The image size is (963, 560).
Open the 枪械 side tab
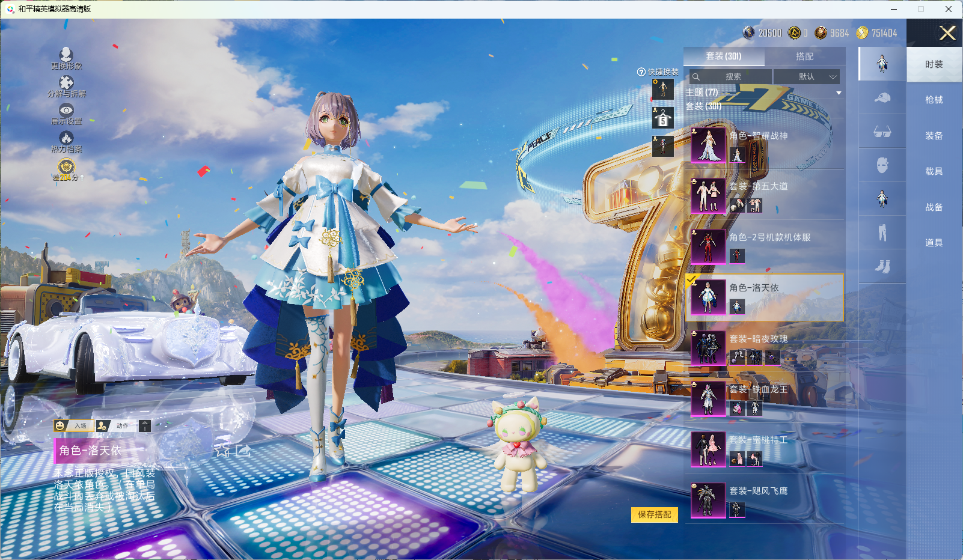(934, 100)
